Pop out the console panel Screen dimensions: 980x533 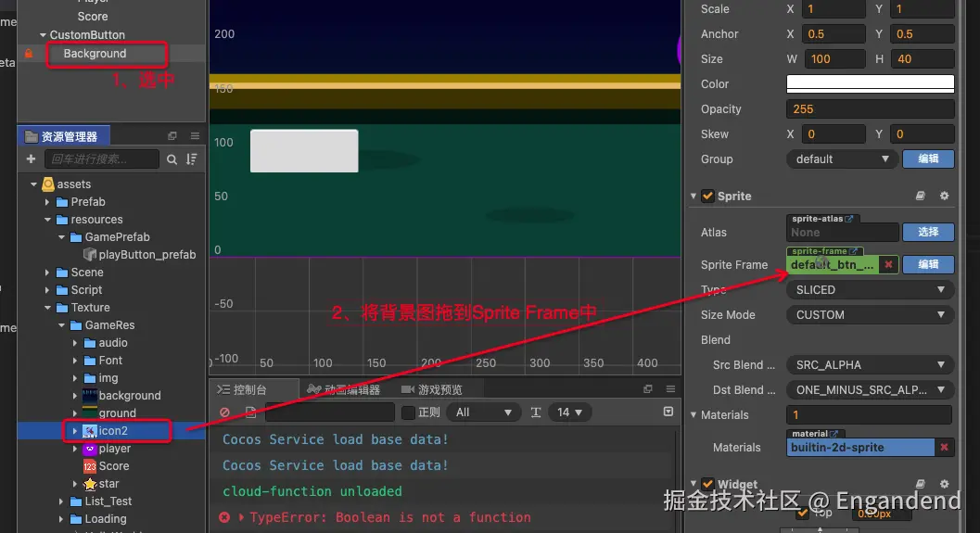tap(648, 389)
